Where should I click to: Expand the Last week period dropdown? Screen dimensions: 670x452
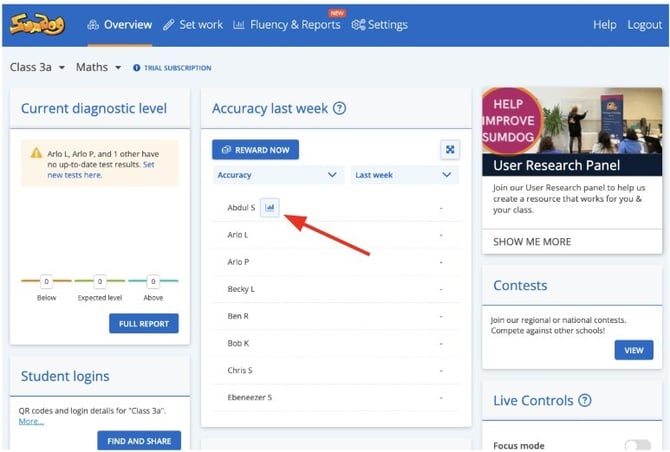405,175
